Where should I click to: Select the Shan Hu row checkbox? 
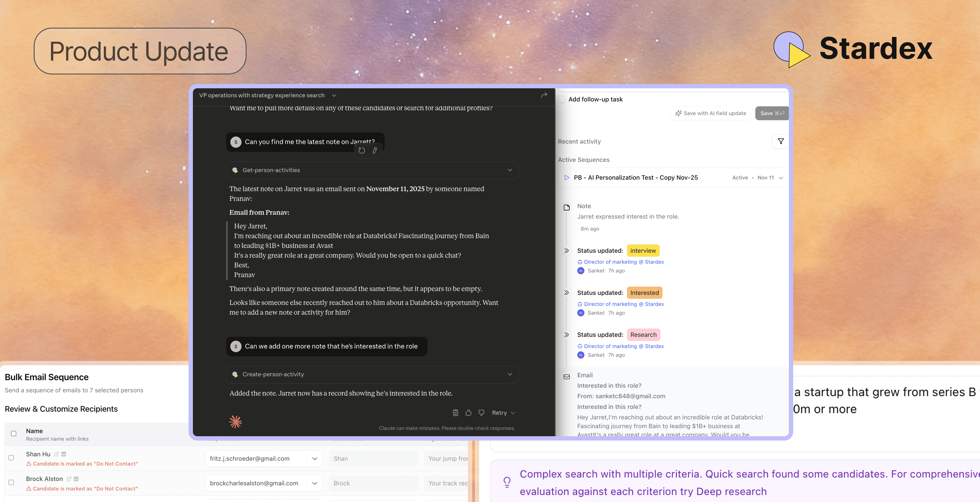(x=11, y=458)
